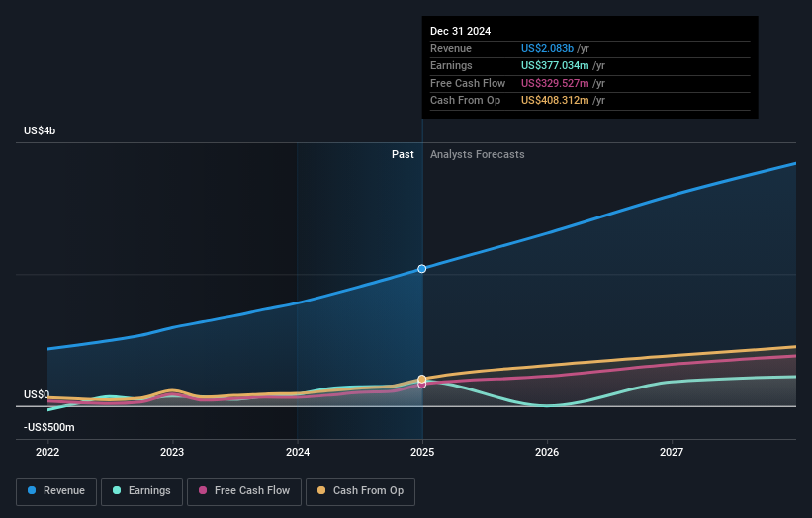This screenshot has width=812, height=518.
Task: Click the US$377.034m earnings value
Action: pyautogui.click(x=555, y=65)
